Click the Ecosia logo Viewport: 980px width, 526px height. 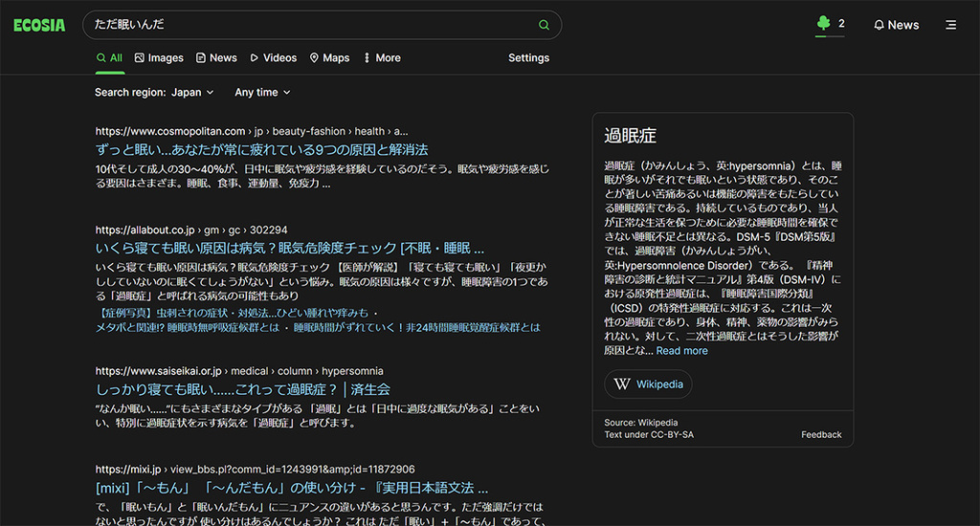[39, 25]
